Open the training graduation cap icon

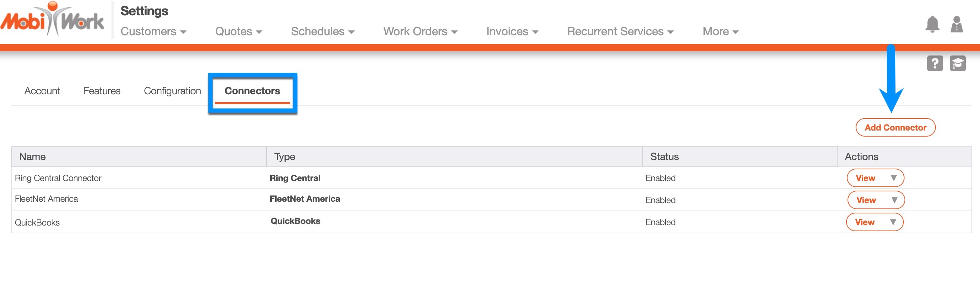(x=958, y=64)
